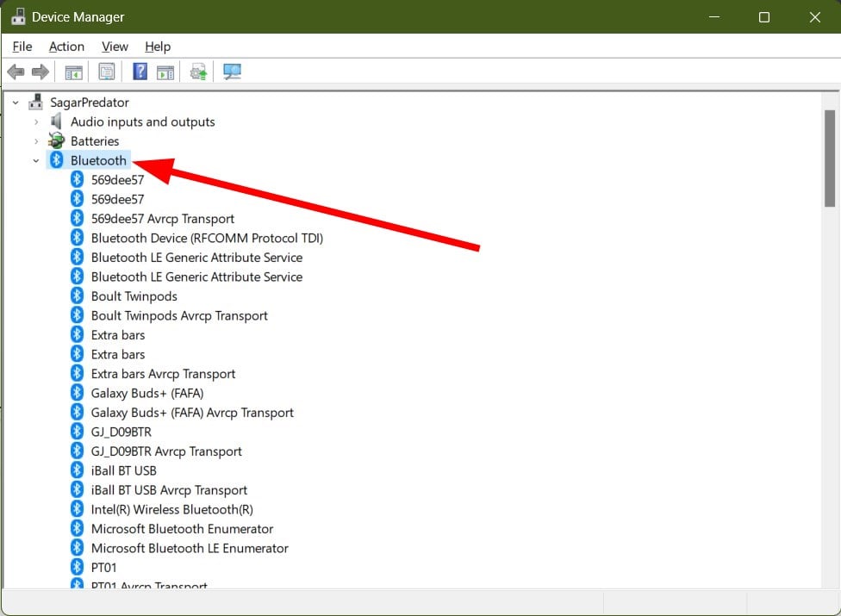The image size is (841, 616).
Task: Click the Scan for hardware changes monitor icon
Action: click(233, 72)
